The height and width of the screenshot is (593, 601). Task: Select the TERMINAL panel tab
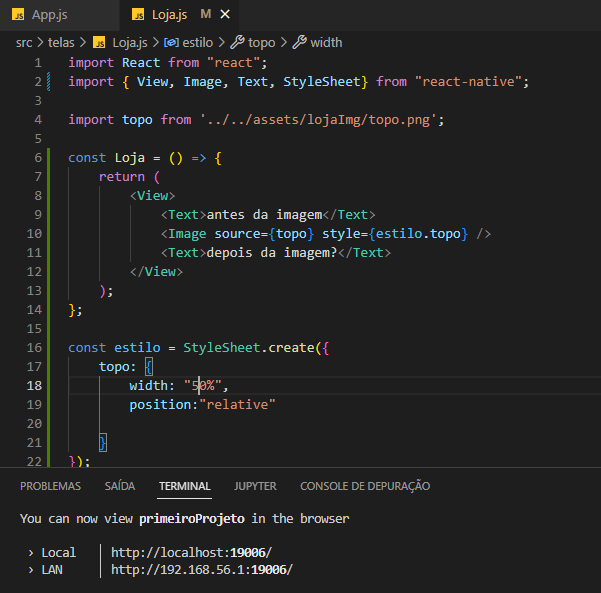coord(184,486)
